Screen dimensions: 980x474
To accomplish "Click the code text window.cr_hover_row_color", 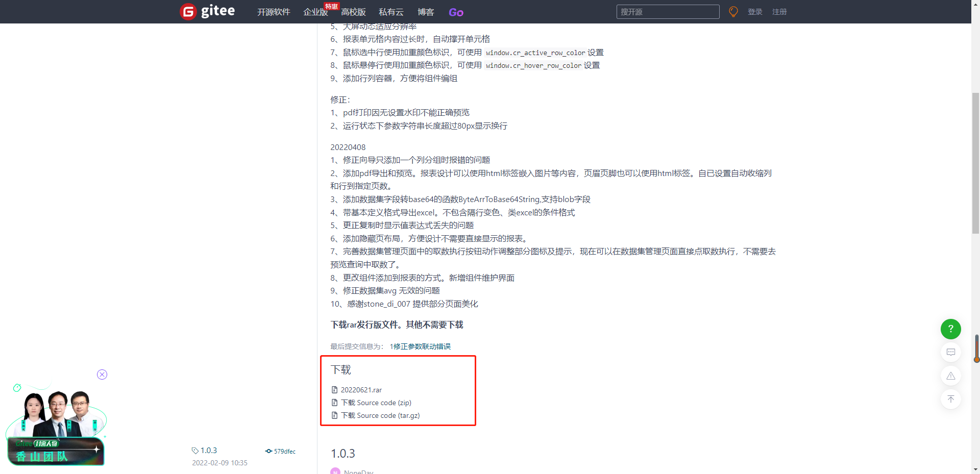I will (533, 65).
